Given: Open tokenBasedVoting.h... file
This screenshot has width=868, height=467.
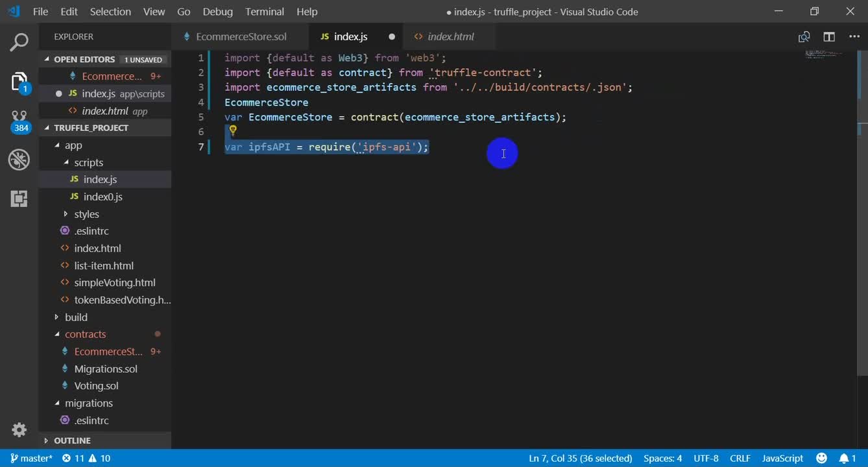Looking at the screenshot, I should [x=104, y=300].
